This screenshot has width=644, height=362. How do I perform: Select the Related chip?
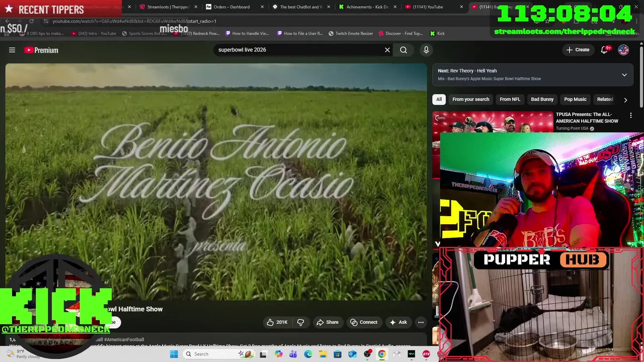[605, 99]
